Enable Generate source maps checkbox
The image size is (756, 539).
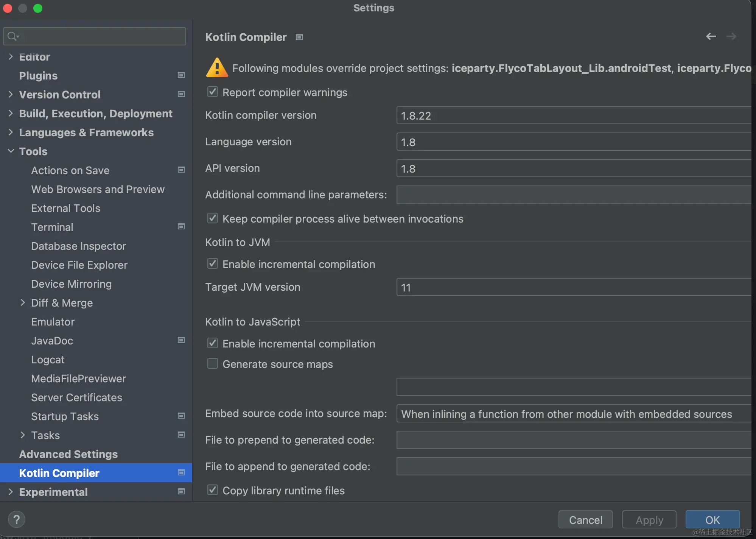[213, 364]
